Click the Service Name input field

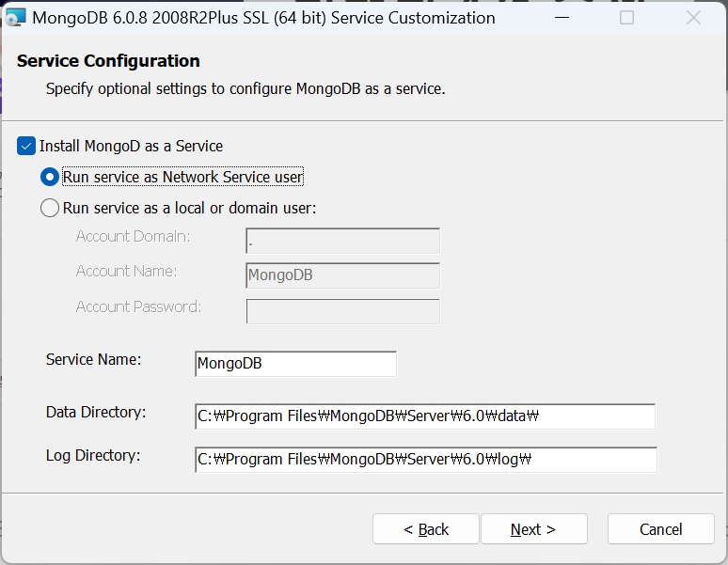pos(295,364)
